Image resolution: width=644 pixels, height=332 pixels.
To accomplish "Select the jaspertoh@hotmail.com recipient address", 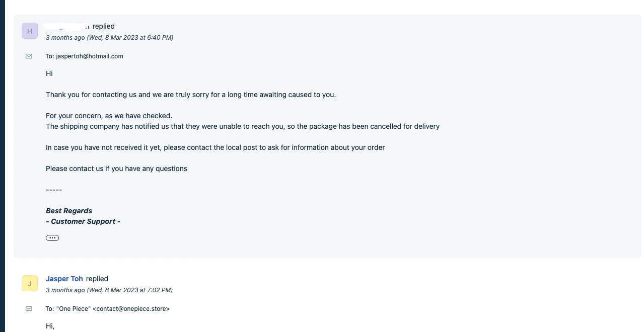I will 90,56.
